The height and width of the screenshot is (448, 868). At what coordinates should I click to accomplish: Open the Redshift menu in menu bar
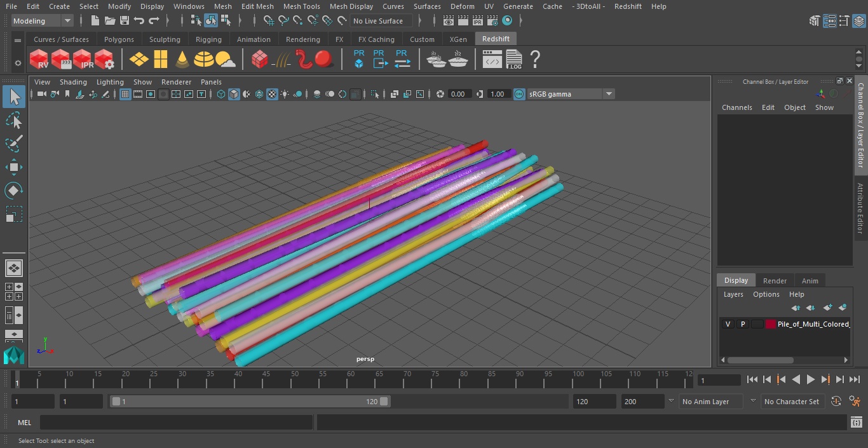(628, 6)
